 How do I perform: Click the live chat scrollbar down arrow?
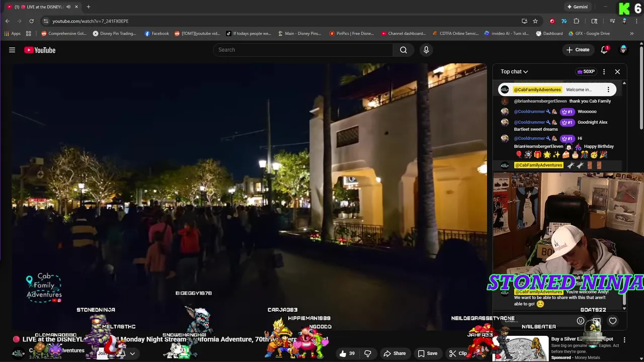click(x=624, y=308)
